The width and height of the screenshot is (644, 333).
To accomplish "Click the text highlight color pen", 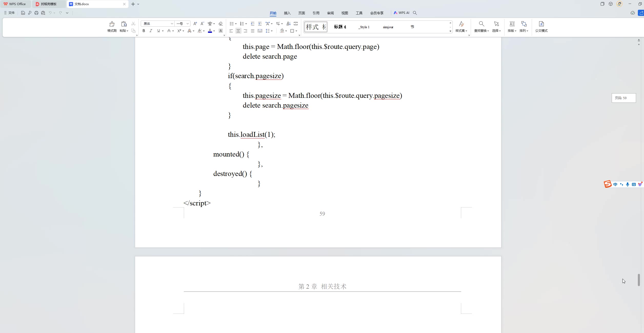I will [200, 31].
